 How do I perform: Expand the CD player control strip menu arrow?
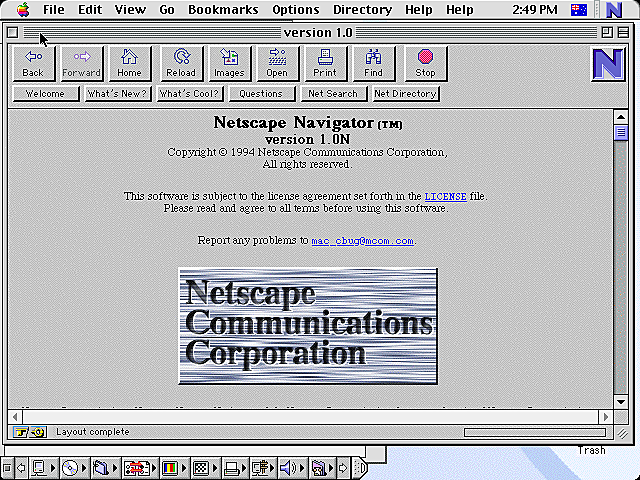[84, 468]
